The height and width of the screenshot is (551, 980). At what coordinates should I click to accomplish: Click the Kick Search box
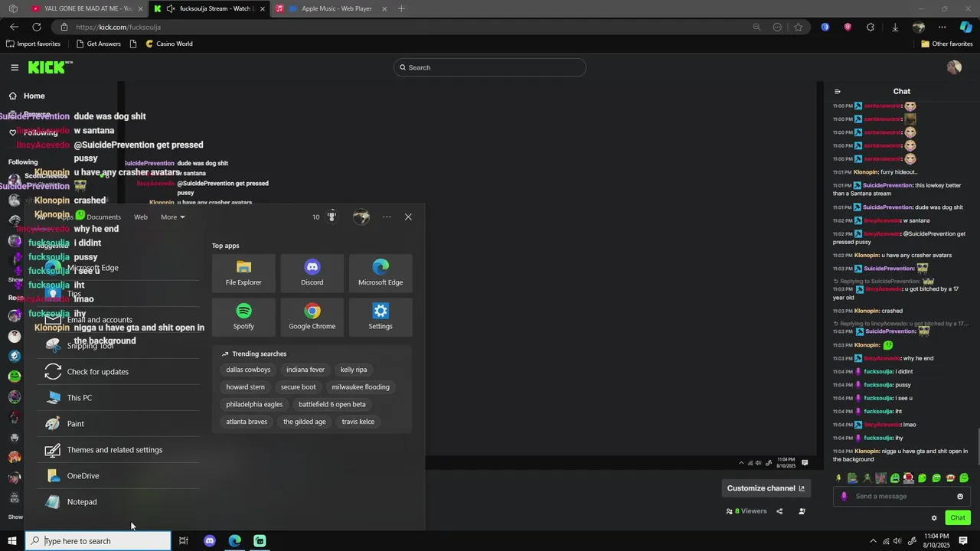click(490, 67)
